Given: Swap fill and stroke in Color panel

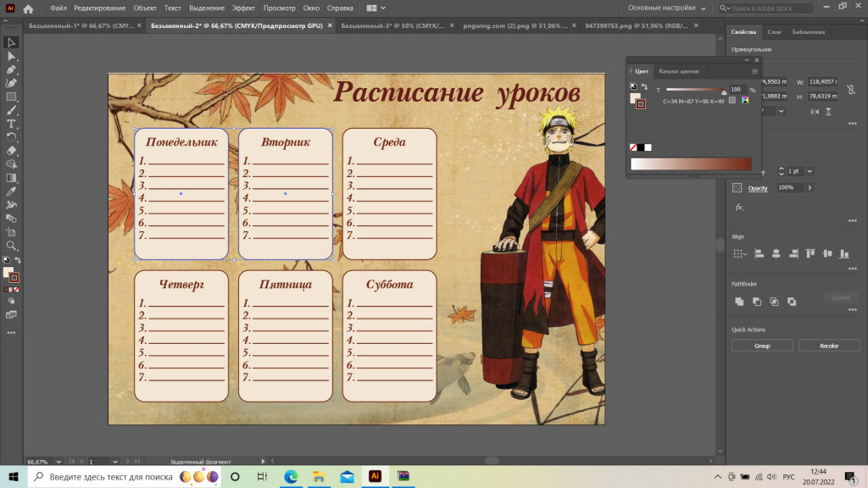Looking at the screenshot, I should pyautogui.click(x=644, y=87).
